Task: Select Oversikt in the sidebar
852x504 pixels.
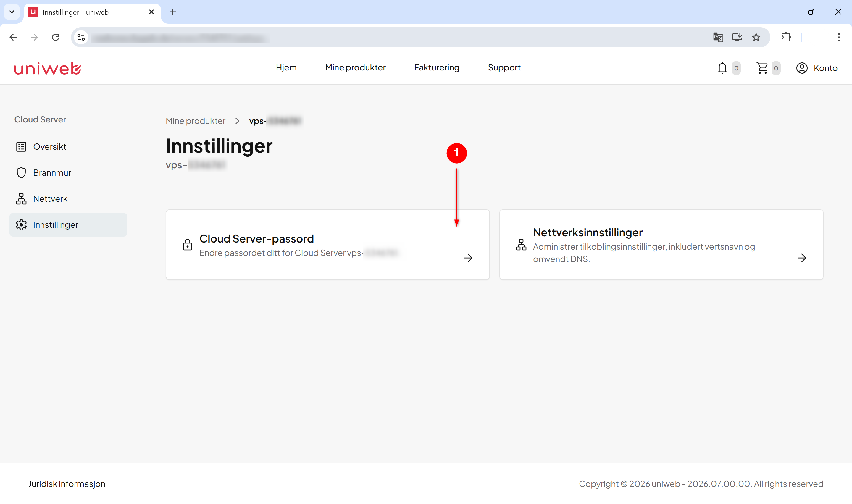Action: (68, 147)
